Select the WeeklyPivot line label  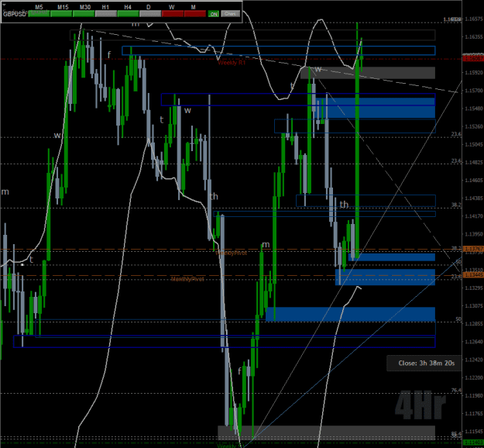(232, 253)
